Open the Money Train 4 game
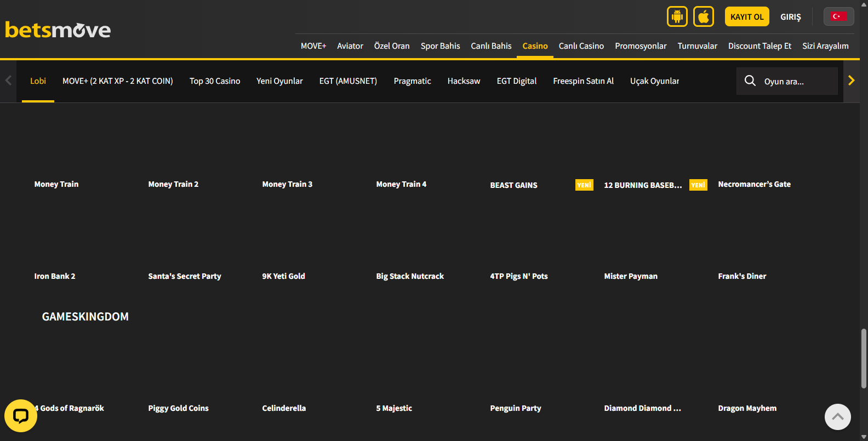 pyautogui.click(x=401, y=184)
